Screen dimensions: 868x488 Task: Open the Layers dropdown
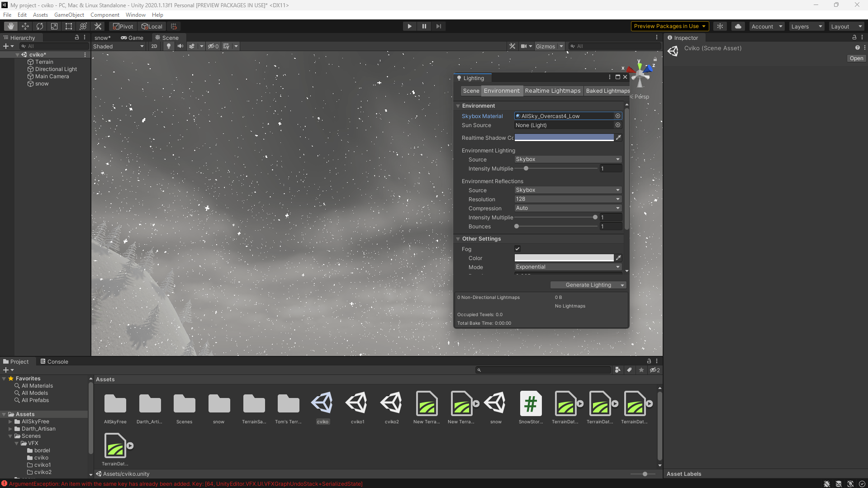pos(806,26)
